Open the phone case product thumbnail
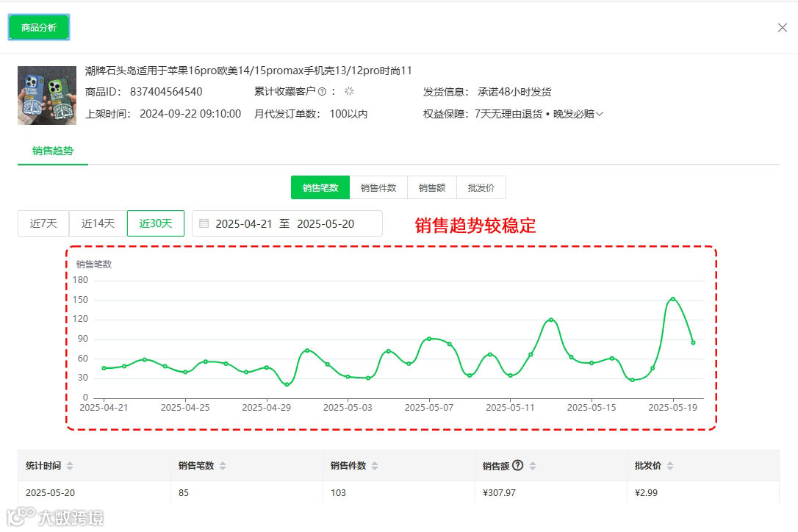 click(x=47, y=96)
